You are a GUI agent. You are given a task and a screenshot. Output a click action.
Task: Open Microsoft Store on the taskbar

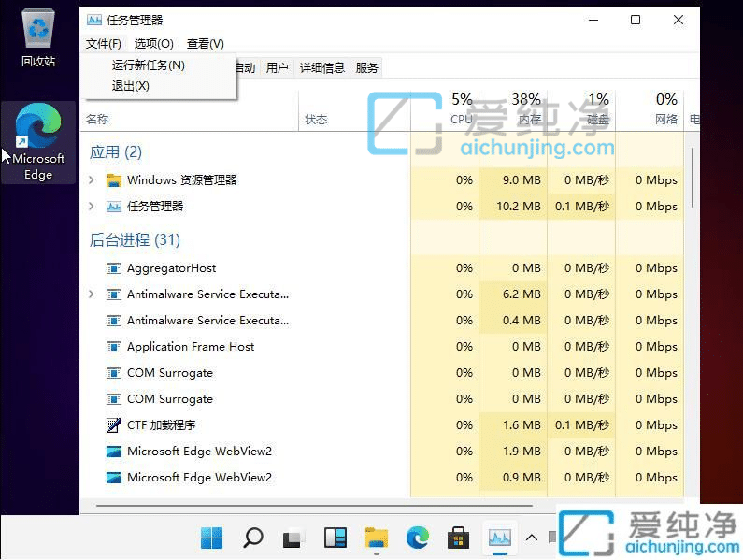tap(458, 538)
